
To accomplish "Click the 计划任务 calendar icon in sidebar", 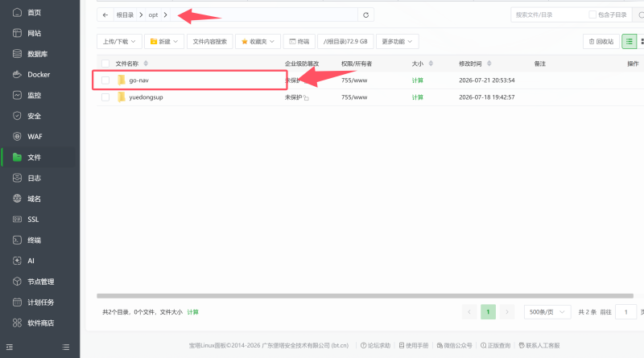I will (x=17, y=302).
